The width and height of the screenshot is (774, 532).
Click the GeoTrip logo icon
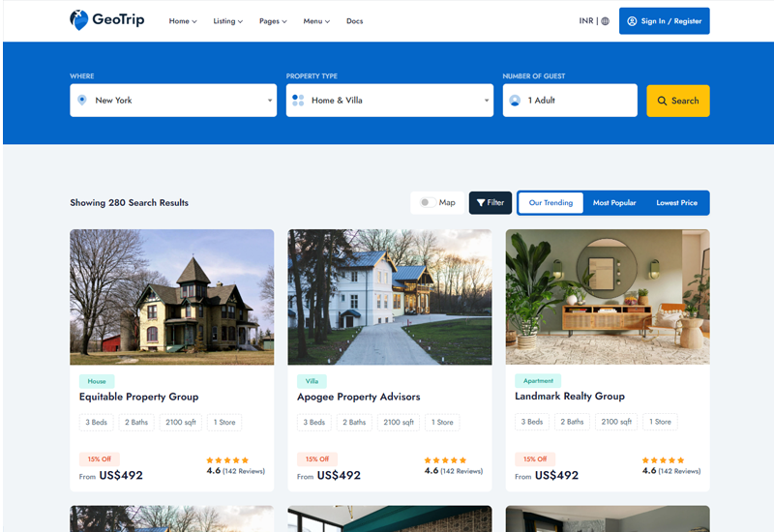[x=79, y=19]
